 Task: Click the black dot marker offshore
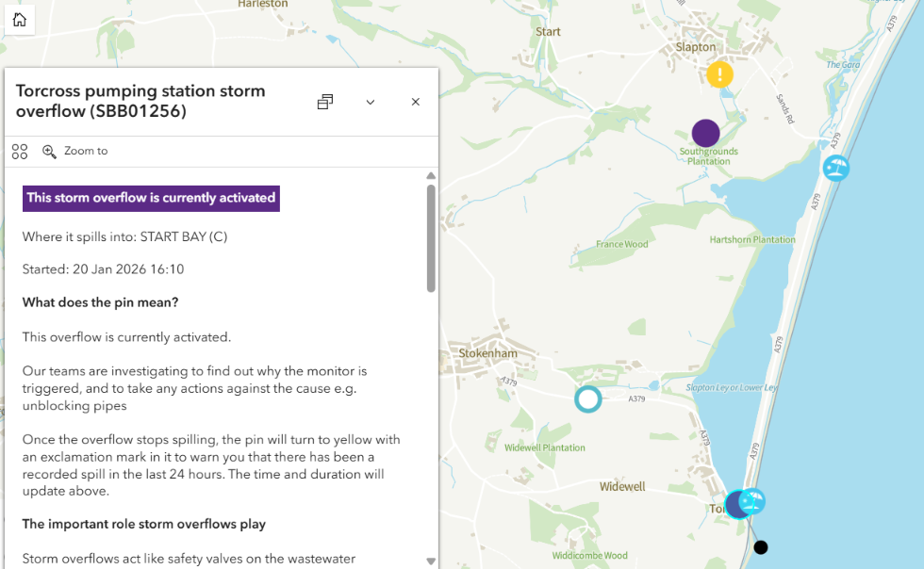click(x=761, y=547)
